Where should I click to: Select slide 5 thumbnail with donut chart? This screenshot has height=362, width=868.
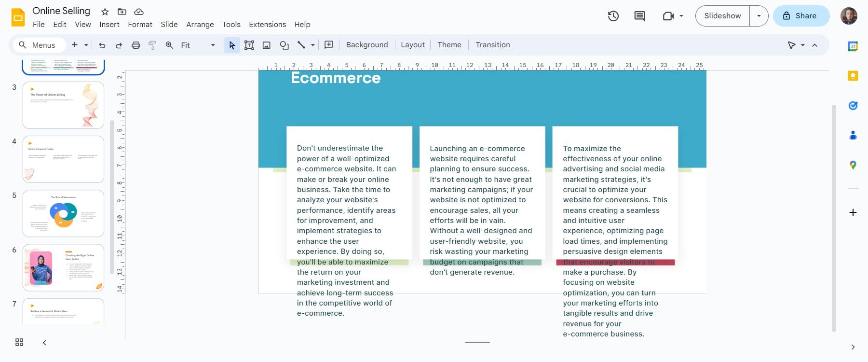click(63, 213)
